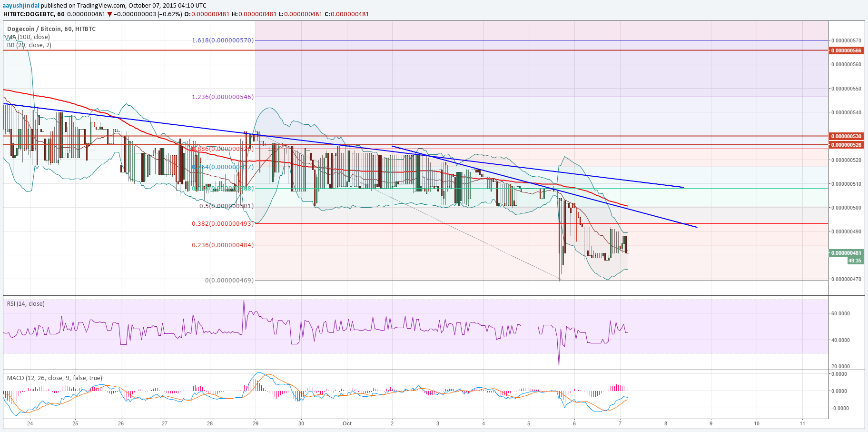Click the MA (100, close) indicator label
Viewport: 868px width, 432px height.
[28, 37]
